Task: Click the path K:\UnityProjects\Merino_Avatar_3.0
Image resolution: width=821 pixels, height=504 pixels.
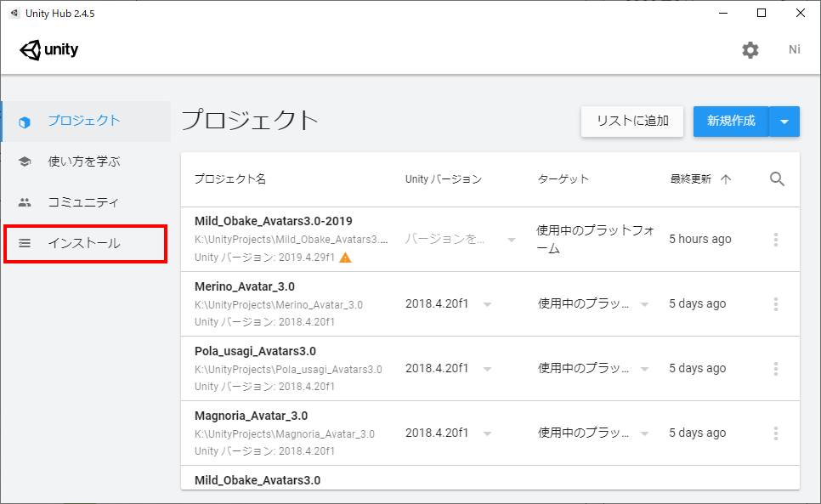Action: click(x=279, y=304)
